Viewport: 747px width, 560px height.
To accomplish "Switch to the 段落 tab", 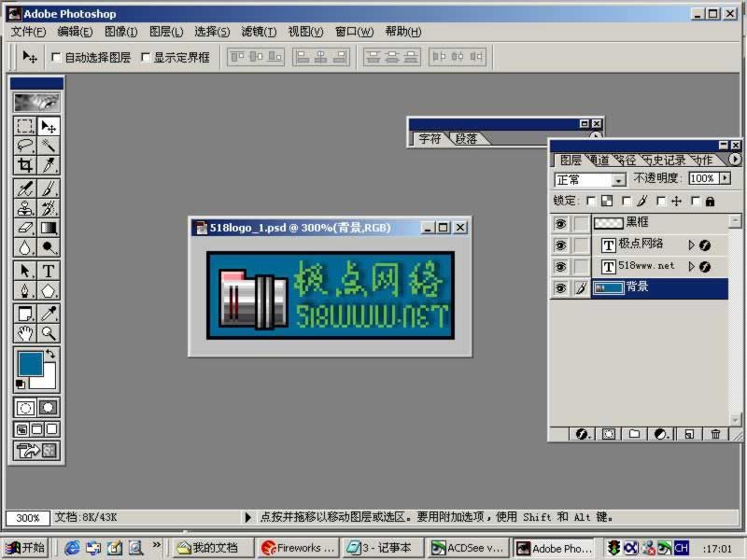I will [466, 138].
